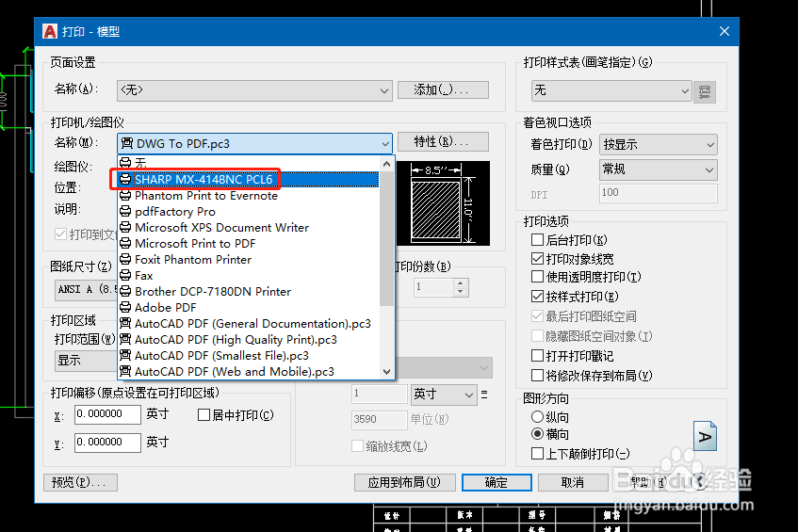Viewport: 798px width, 532px height.
Task: Choose Microsoft XPS Document Writer
Action: click(x=249, y=227)
